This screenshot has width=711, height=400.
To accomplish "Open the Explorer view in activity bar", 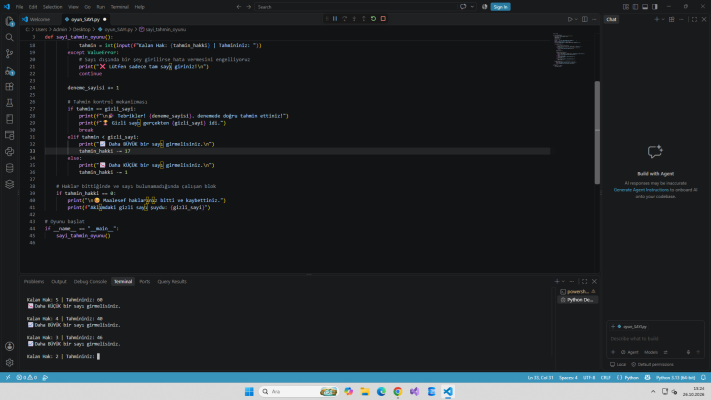I will [x=9, y=21].
